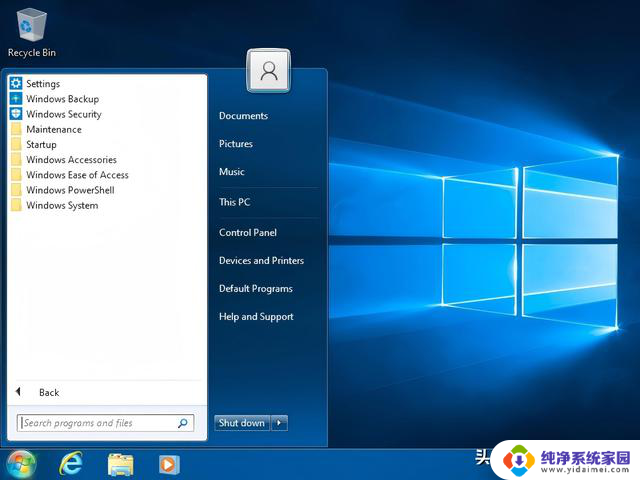Image resolution: width=640 pixels, height=480 pixels.
Task: Click the Start orb button
Action: pyautogui.click(x=20, y=464)
